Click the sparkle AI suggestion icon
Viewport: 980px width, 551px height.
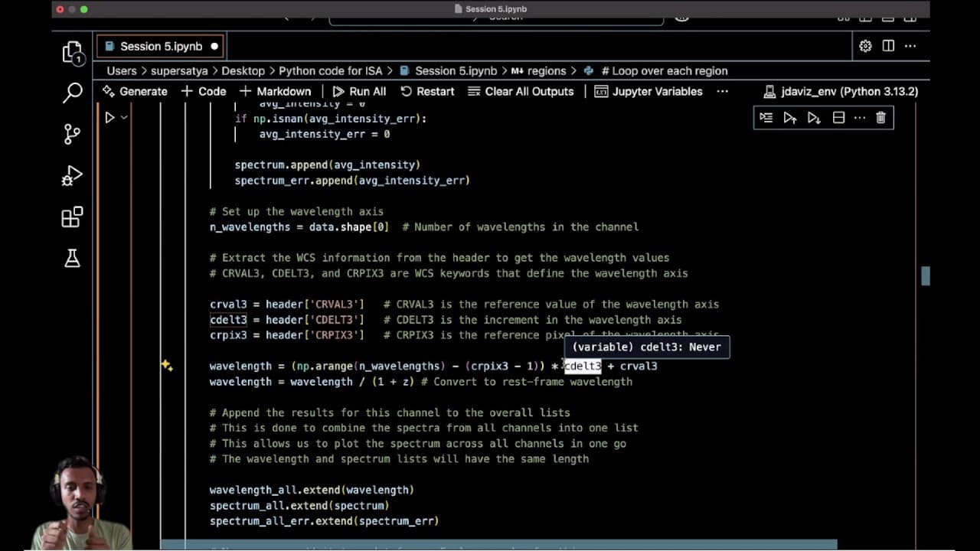click(166, 366)
